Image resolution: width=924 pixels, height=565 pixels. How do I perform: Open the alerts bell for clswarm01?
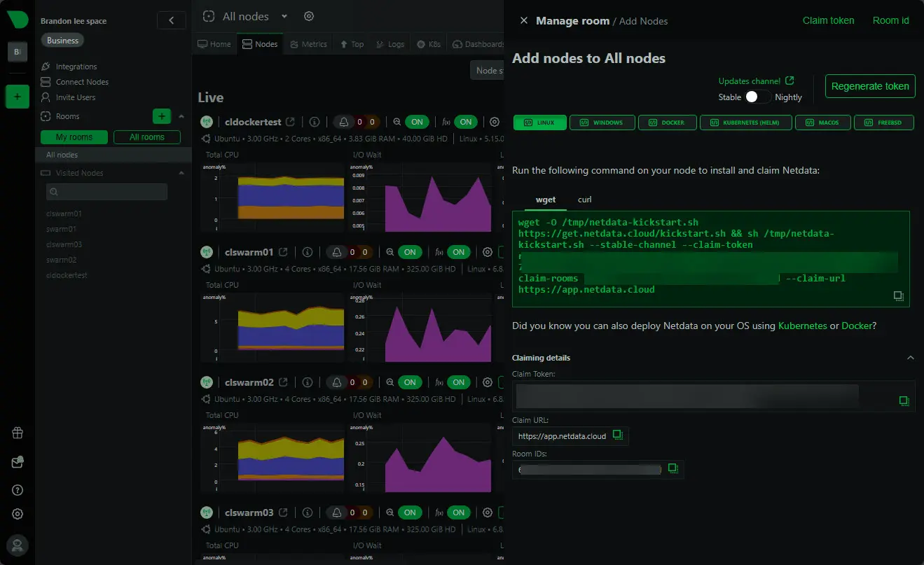[337, 252]
